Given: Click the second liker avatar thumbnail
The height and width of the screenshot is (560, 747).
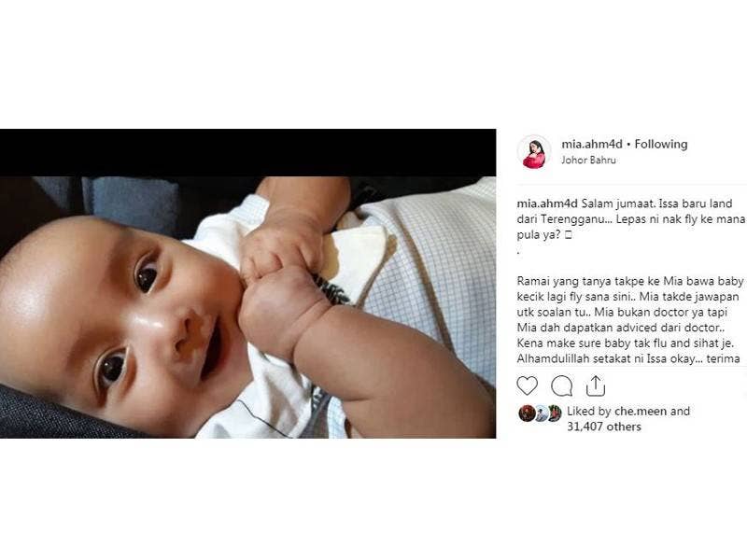Looking at the screenshot, I should pyautogui.click(x=541, y=413).
